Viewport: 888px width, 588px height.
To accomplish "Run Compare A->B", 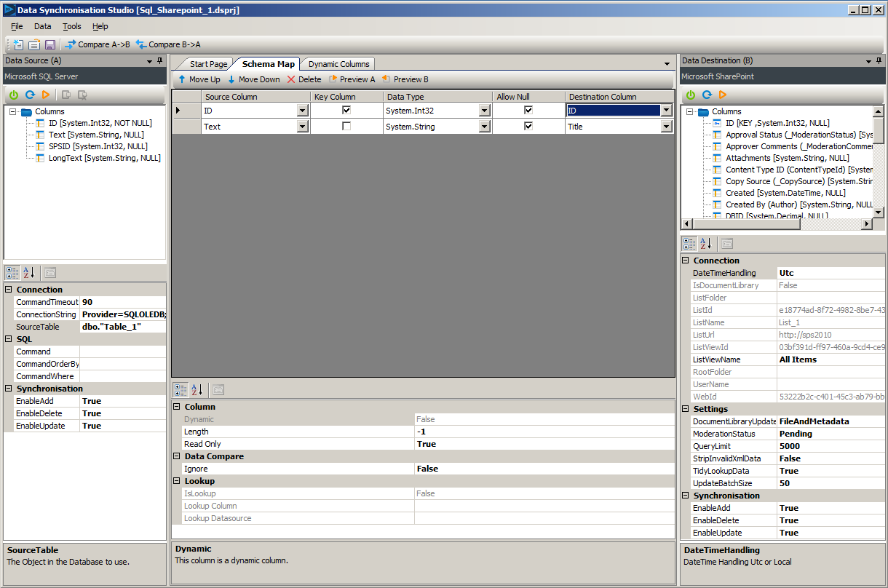I will pos(98,44).
